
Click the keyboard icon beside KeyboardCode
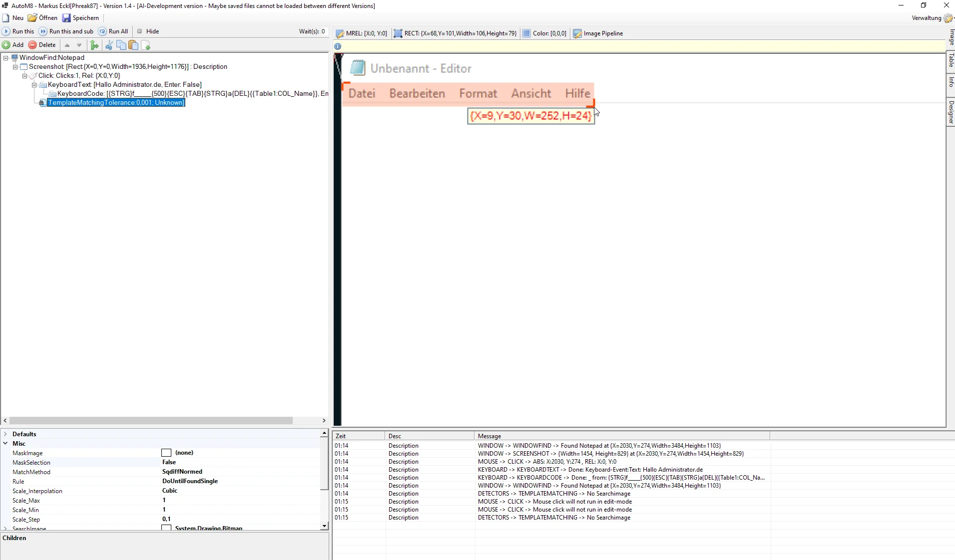[x=52, y=94]
